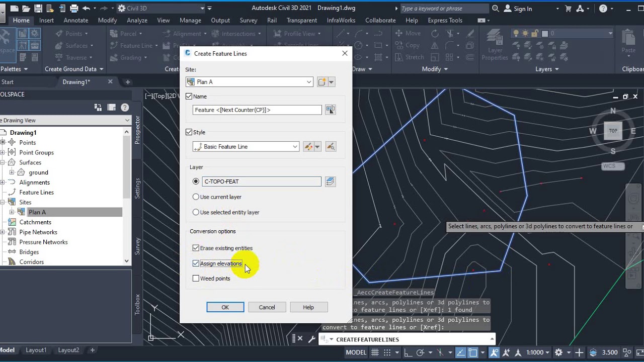Image resolution: width=644 pixels, height=362 pixels.
Task: Switch to the Layout1 tab
Action: 36,350
